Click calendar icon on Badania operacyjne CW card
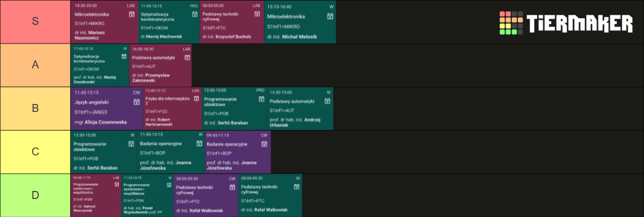The image size is (644, 217). point(264,144)
